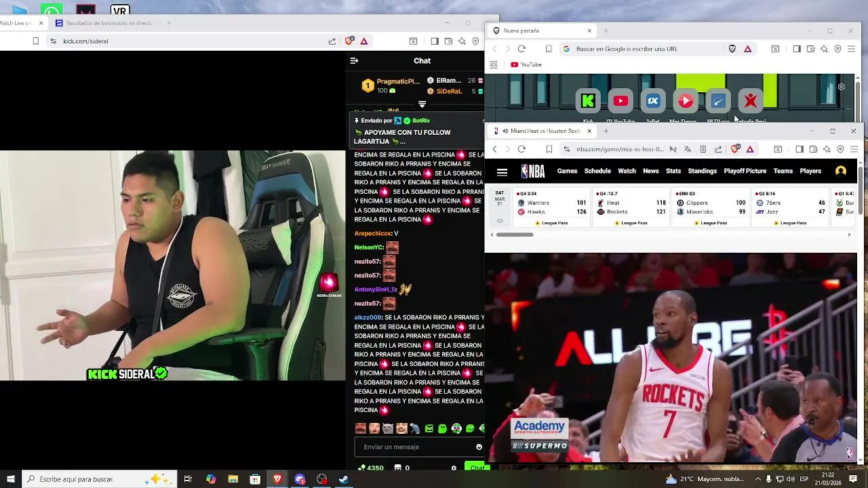Open News menu on NBA site
The height and width of the screenshot is (488, 868).
[x=651, y=171]
